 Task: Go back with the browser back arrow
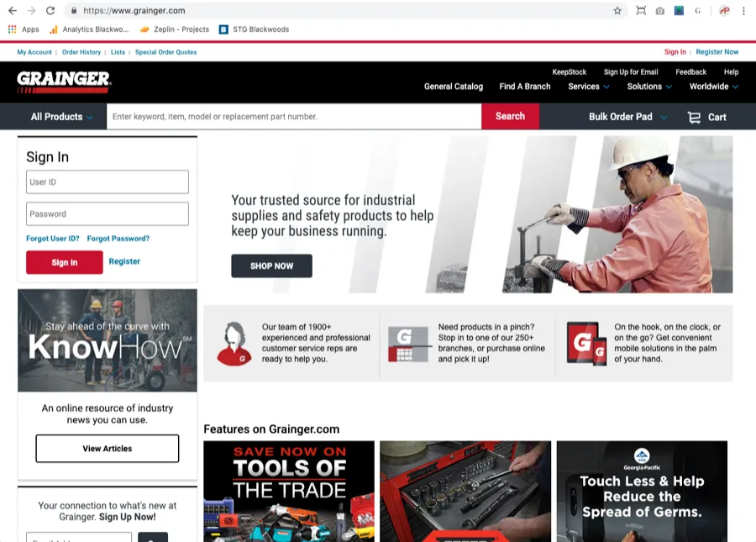pyautogui.click(x=13, y=11)
